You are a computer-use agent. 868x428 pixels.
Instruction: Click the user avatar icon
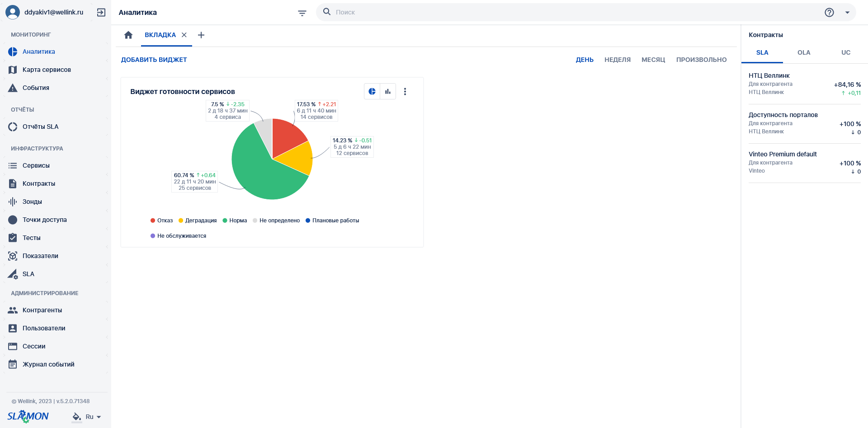click(13, 12)
